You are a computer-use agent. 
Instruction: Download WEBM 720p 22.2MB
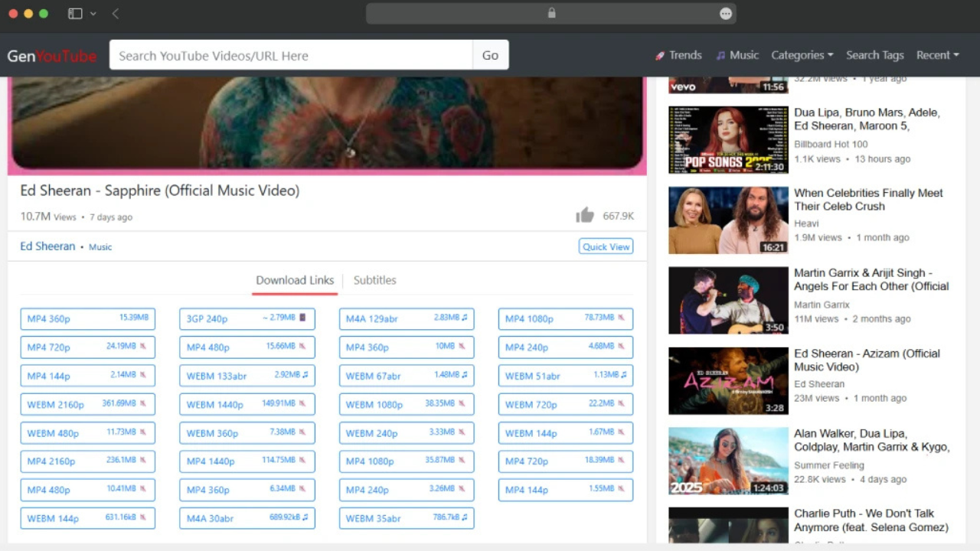pyautogui.click(x=566, y=404)
